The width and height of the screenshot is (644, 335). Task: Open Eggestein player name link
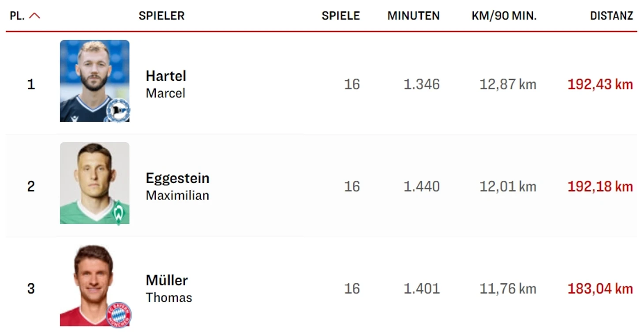(178, 178)
